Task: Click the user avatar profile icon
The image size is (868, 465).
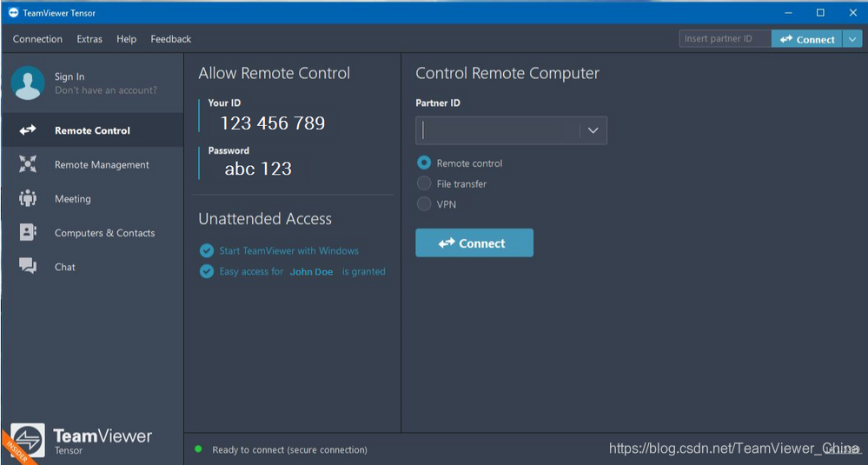Action: (x=28, y=83)
